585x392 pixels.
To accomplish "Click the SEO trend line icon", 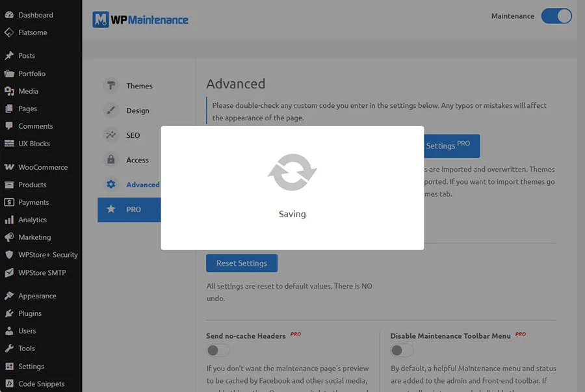I will coord(110,135).
